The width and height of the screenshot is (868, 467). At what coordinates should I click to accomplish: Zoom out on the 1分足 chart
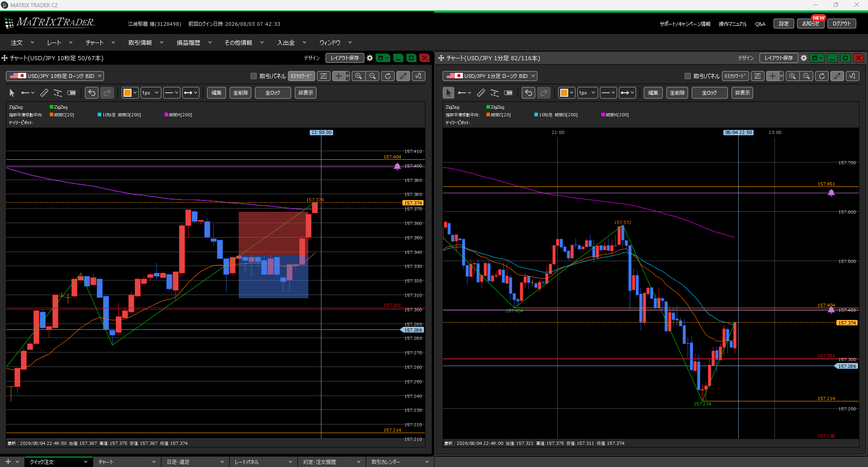pyautogui.click(x=807, y=76)
